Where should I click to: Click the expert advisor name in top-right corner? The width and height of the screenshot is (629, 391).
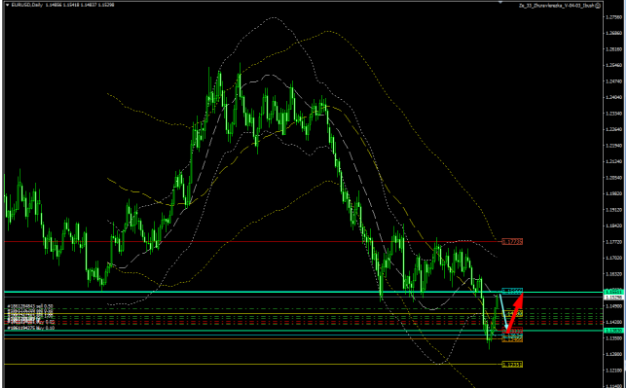(x=556, y=6)
